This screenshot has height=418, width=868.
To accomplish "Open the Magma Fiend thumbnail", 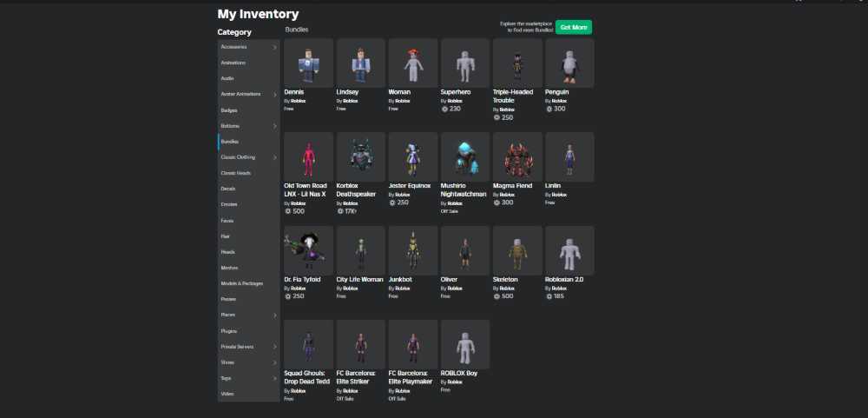I will 517,157.
